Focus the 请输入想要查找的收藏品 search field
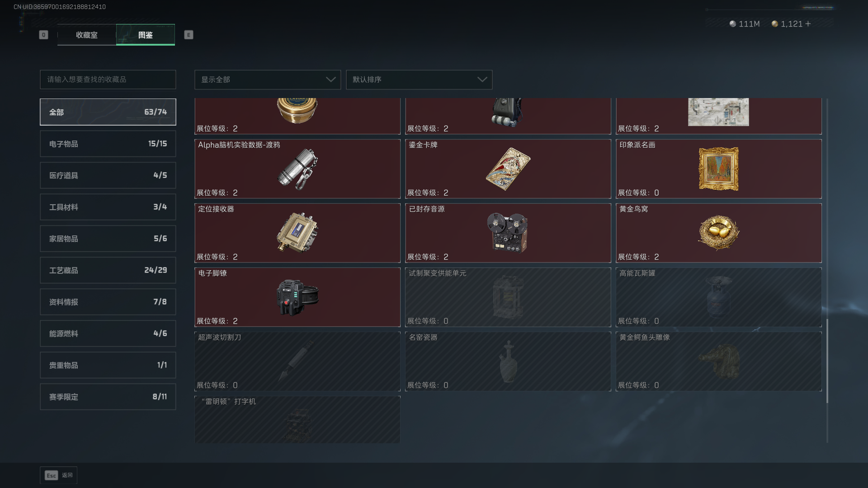The height and width of the screenshot is (488, 868). pyautogui.click(x=108, y=80)
